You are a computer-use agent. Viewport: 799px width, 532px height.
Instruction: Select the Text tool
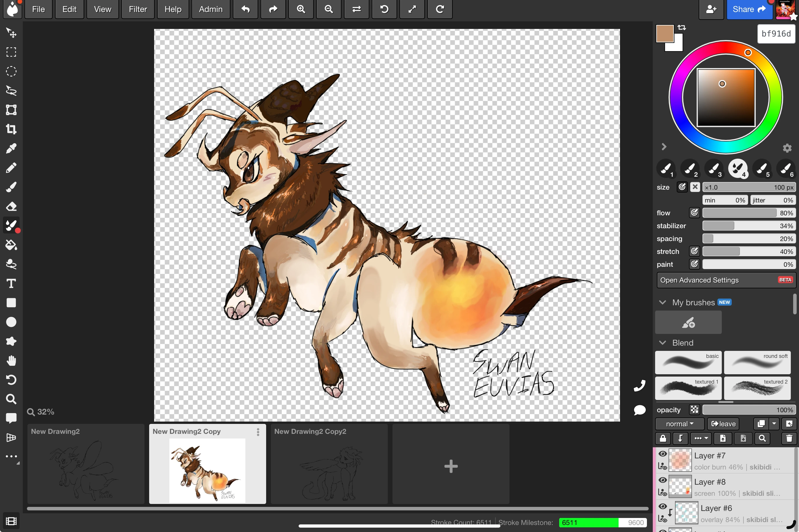(11, 283)
